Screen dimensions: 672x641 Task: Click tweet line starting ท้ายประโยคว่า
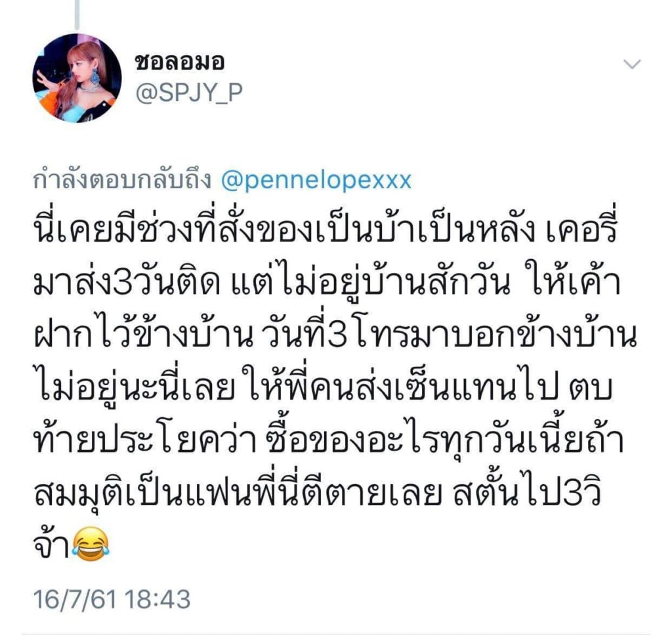[x=329, y=440]
